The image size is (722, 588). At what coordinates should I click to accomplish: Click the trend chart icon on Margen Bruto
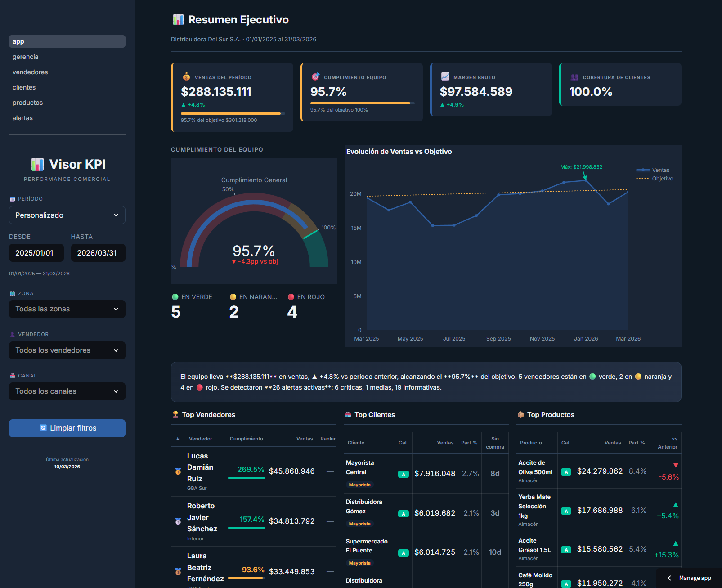(445, 77)
